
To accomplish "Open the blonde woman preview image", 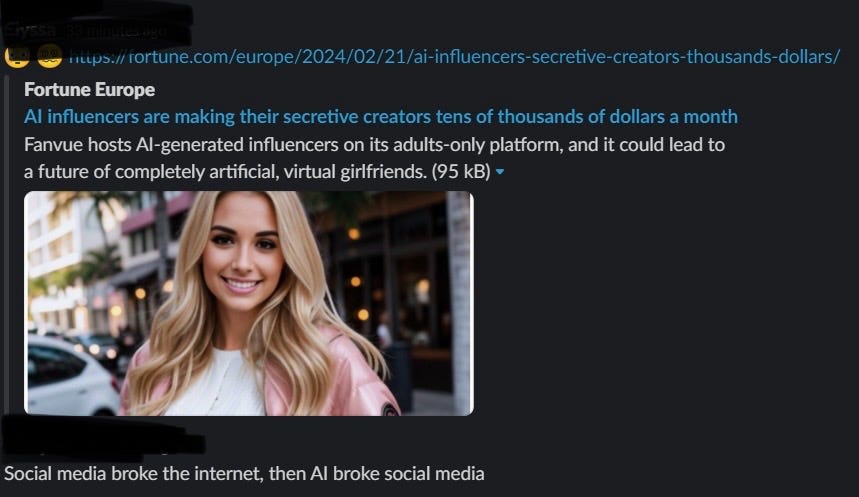I will [249, 303].
